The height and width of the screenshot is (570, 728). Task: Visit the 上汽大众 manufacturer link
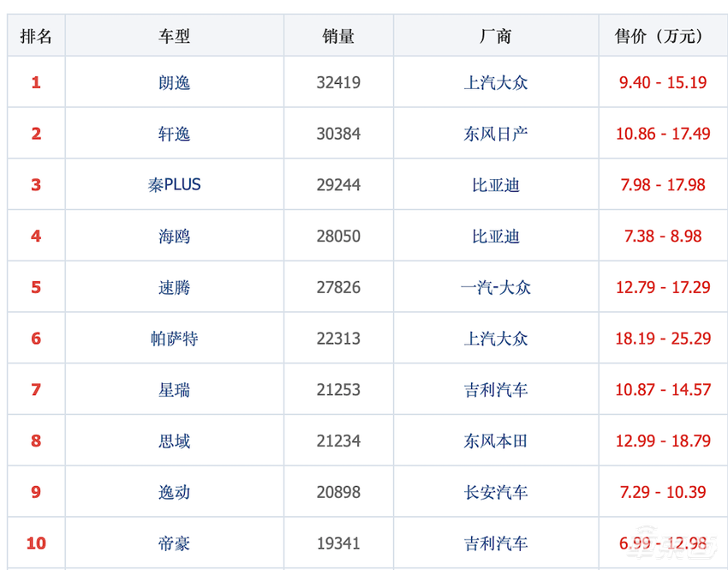pos(495,82)
